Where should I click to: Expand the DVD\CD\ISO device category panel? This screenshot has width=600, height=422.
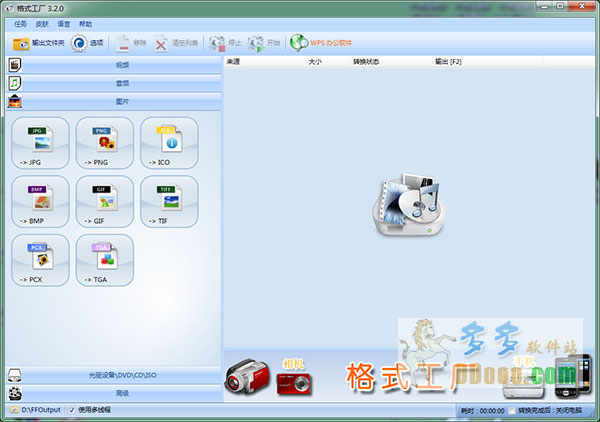click(122, 376)
